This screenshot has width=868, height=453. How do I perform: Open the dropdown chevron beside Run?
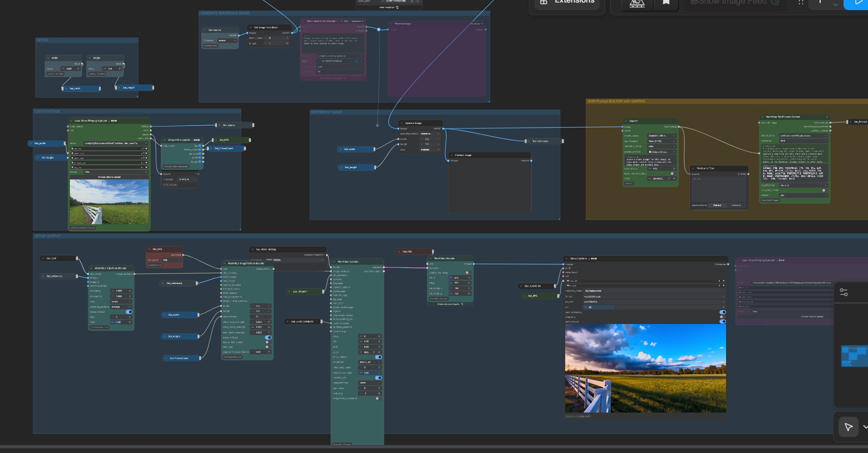(x=836, y=4)
